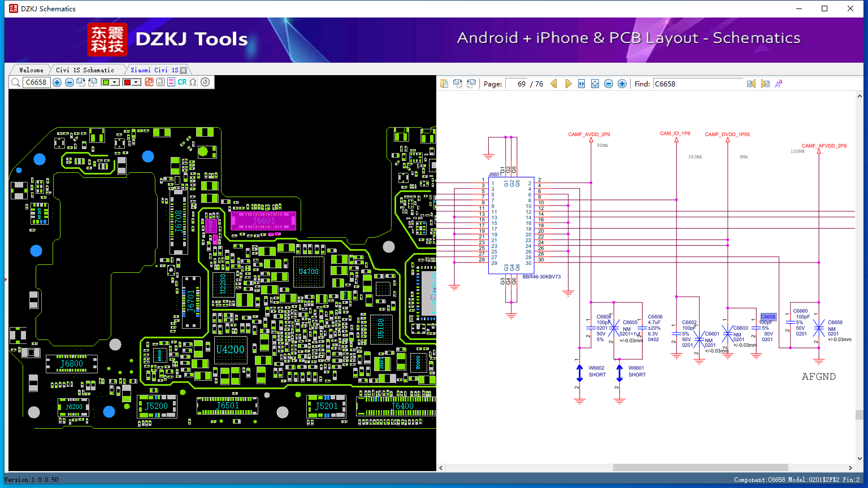Select the J6708 connector on PCB
The image size is (868, 488).
click(179, 221)
